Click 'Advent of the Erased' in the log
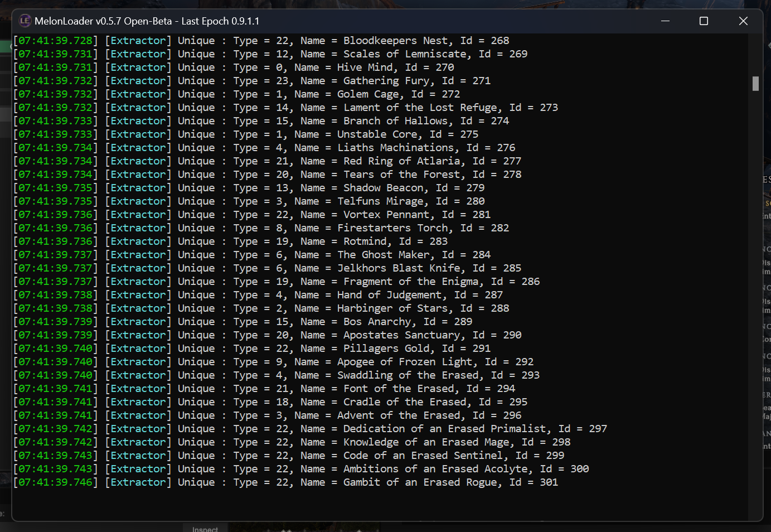 (399, 415)
